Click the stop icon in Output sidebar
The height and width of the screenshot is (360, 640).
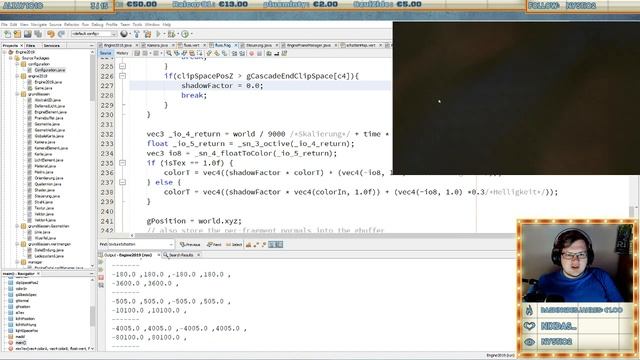[x=101, y=278]
